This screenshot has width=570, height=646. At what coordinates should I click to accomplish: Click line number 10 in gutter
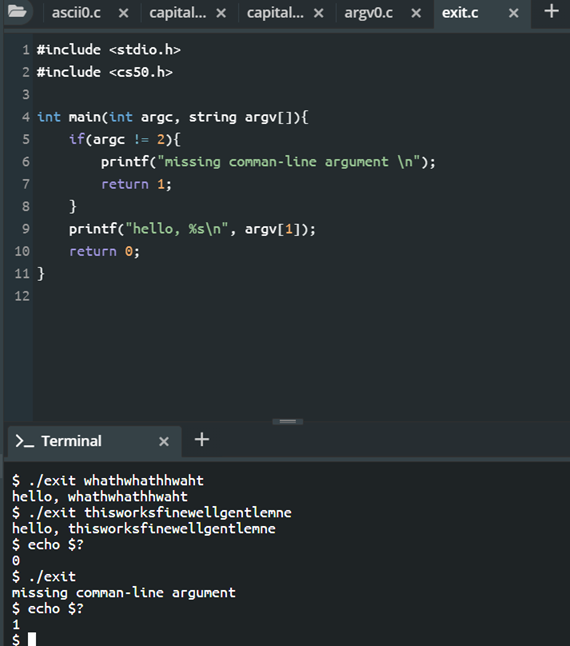(x=22, y=251)
